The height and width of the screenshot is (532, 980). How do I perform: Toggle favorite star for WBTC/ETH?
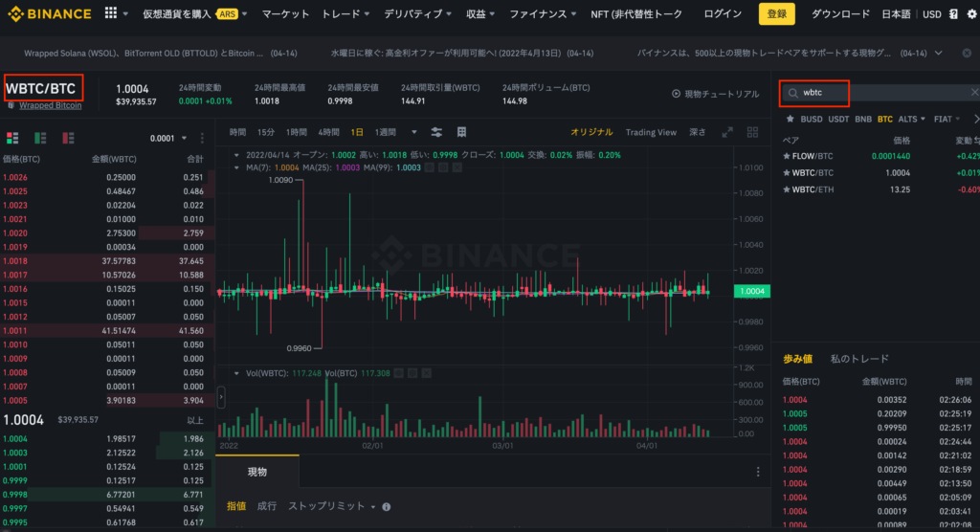pyautogui.click(x=787, y=189)
